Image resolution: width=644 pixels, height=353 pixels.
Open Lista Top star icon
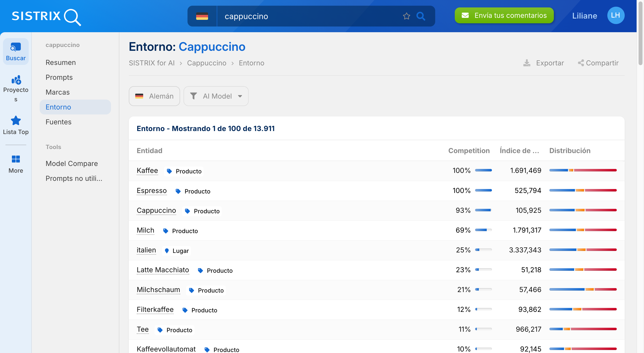(x=16, y=121)
